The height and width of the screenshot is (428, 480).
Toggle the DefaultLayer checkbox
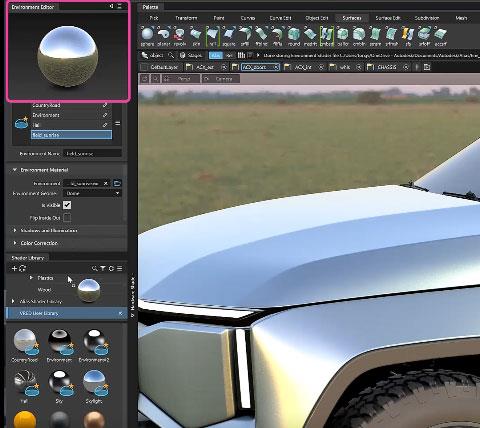[144, 67]
